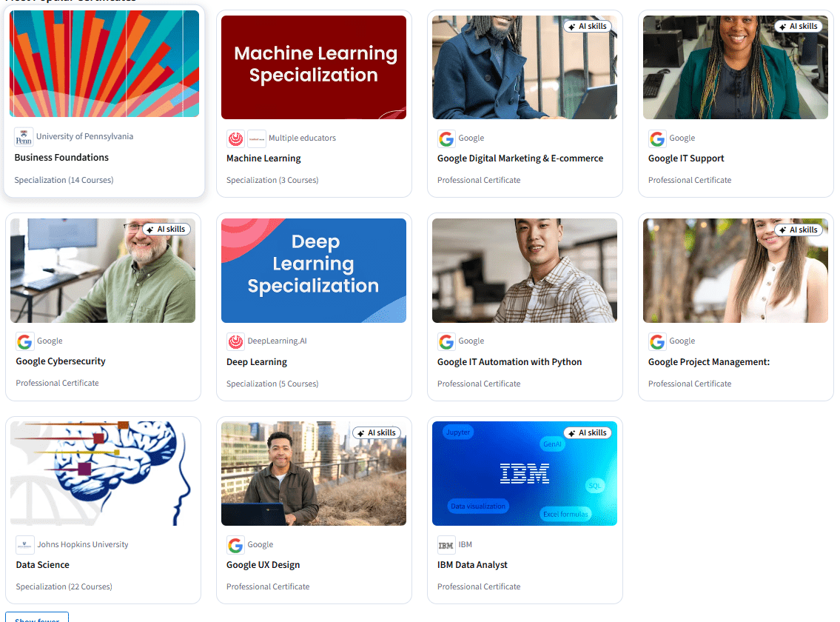
Task: Click the University of Pennsylvania logo icon
Action: (24, 137)
